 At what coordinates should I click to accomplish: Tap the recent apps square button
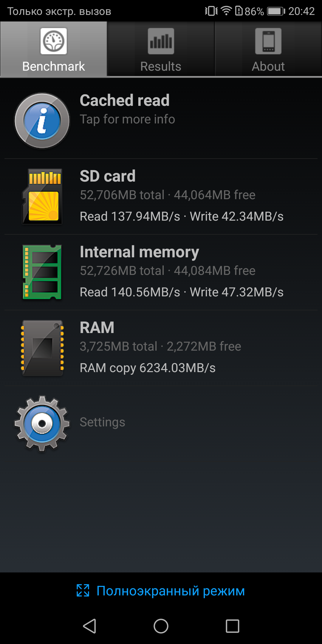233,626
